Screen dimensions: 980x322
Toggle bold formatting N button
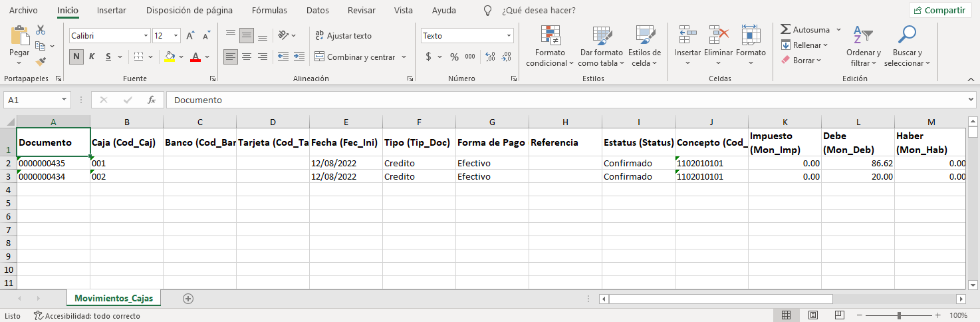76,57
